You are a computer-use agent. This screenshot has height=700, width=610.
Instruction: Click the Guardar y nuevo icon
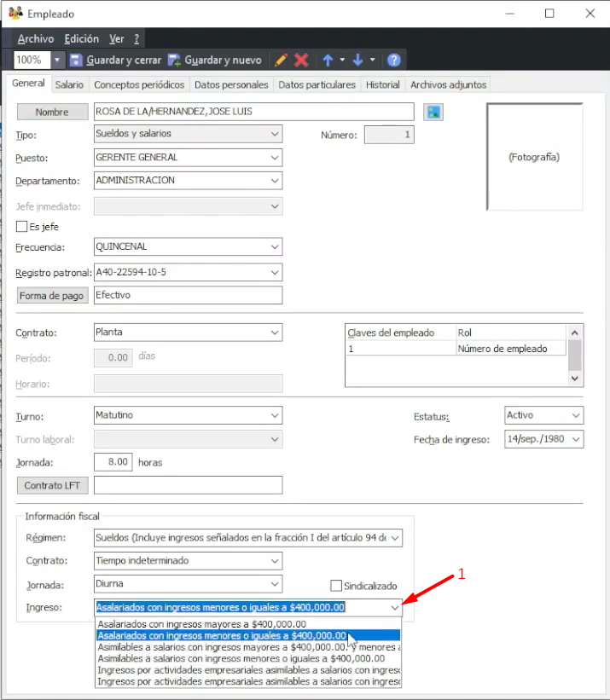coord(174,61)
